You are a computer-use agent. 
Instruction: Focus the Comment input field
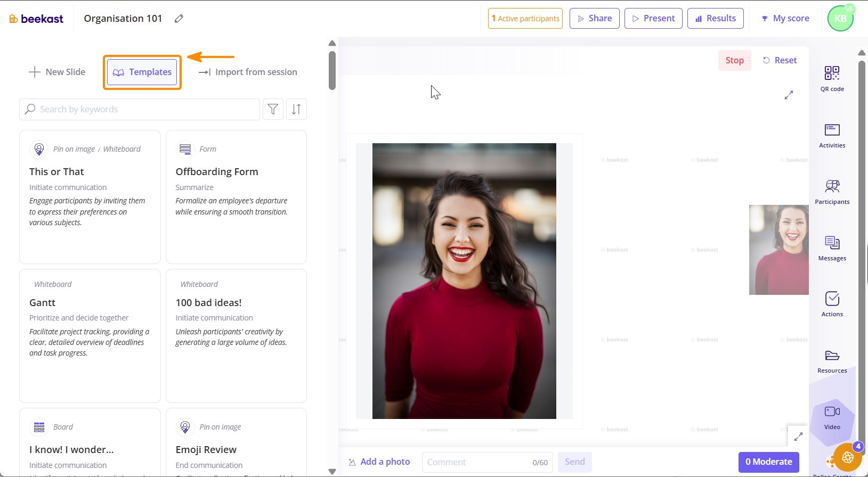tap(488, 462)
